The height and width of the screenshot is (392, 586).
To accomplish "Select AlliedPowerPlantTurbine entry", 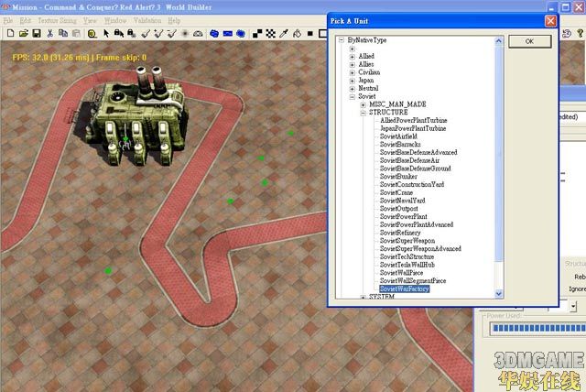I will point(413,120).
